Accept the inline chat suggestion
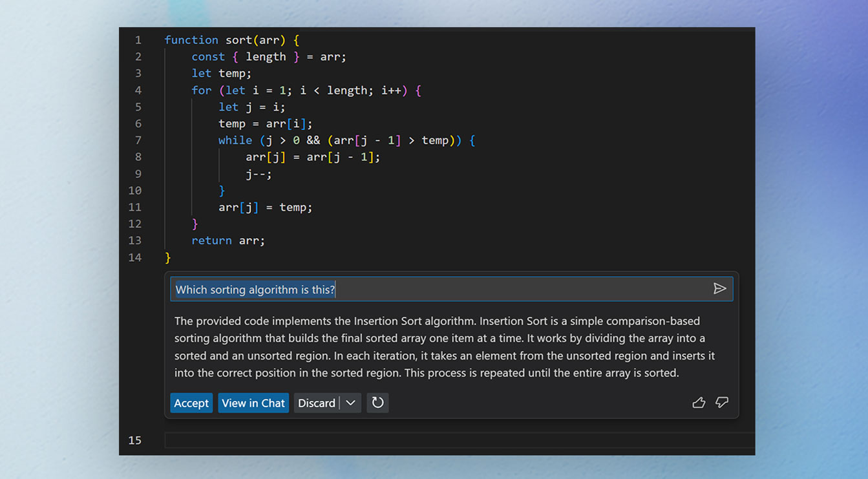 (x=191, y=403)
